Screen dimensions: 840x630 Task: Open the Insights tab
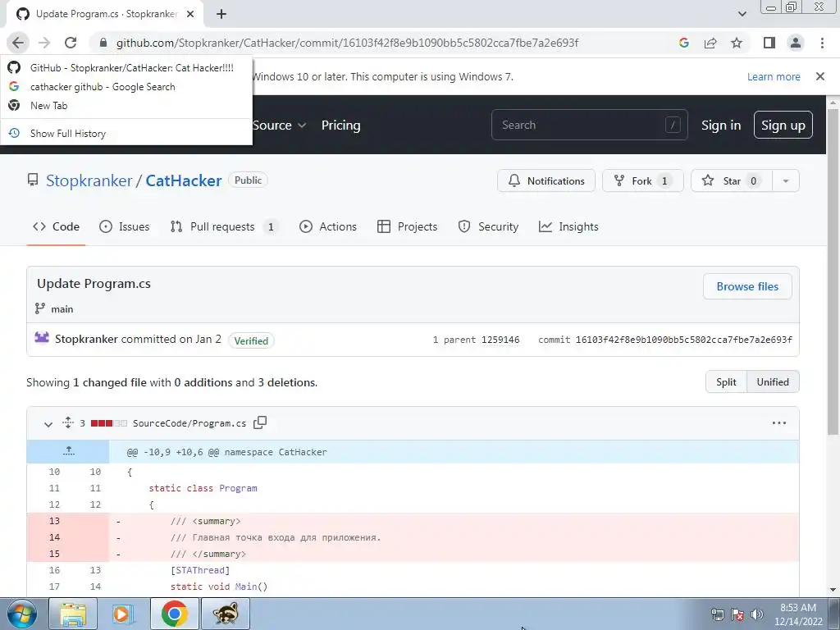tap(568, 226)
